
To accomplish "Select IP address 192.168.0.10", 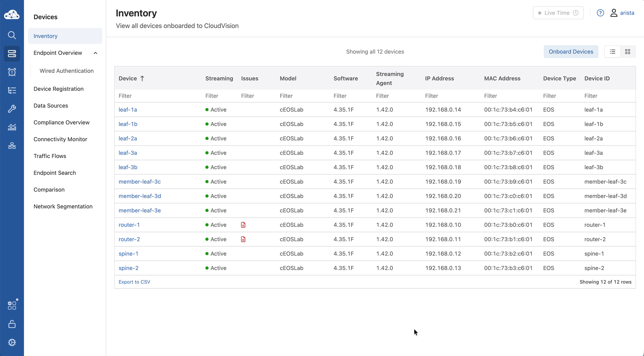I will point(443,225).
